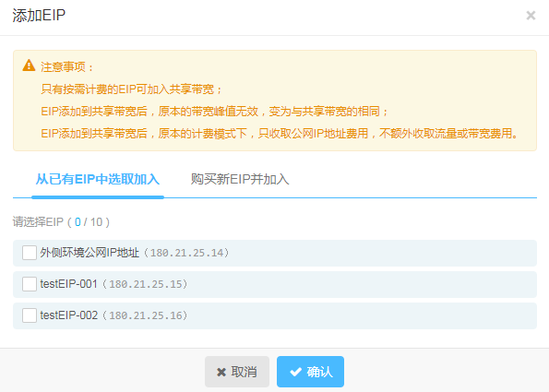Click the orange warning triangle icon
Screen dimensions: 549x392
29,65
